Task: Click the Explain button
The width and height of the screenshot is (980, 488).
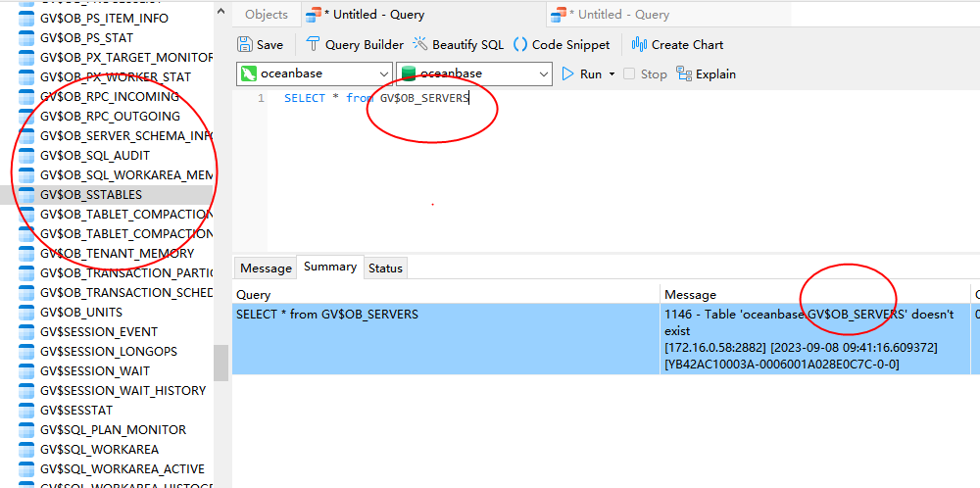Action: pos(707,73)
